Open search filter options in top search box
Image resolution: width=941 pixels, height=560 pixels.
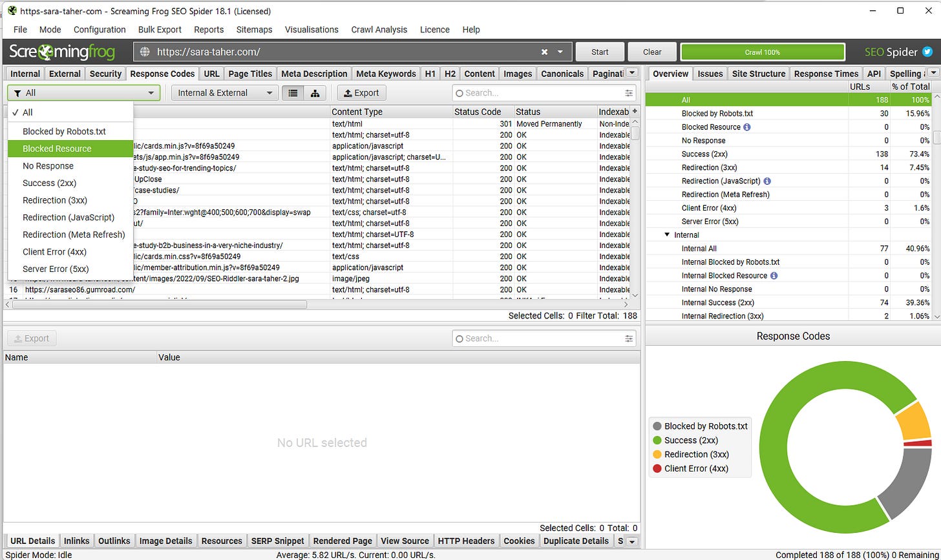pyautogui.click(x=629, y=93)
